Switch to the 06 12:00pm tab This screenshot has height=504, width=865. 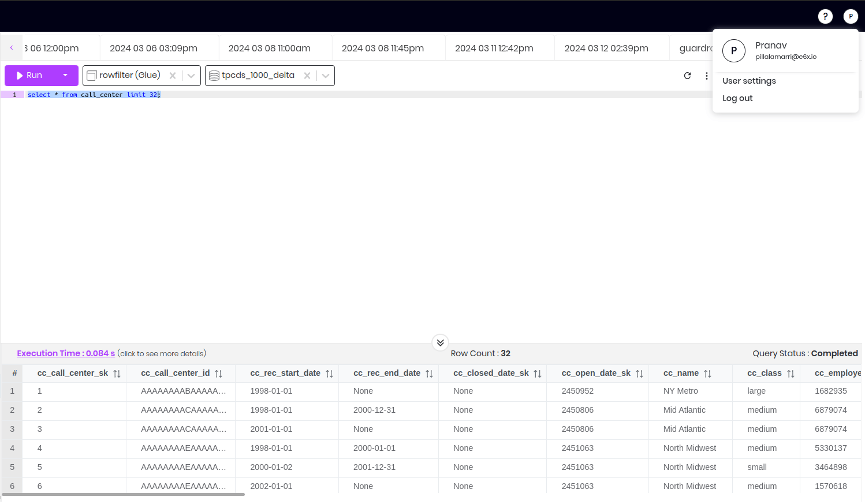click(52, 48)
